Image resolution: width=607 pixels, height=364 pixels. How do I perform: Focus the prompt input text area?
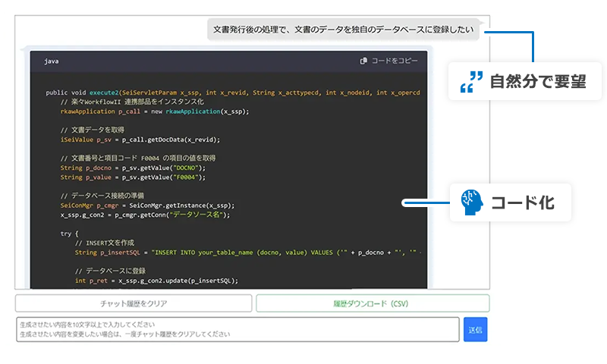[237, 330]
